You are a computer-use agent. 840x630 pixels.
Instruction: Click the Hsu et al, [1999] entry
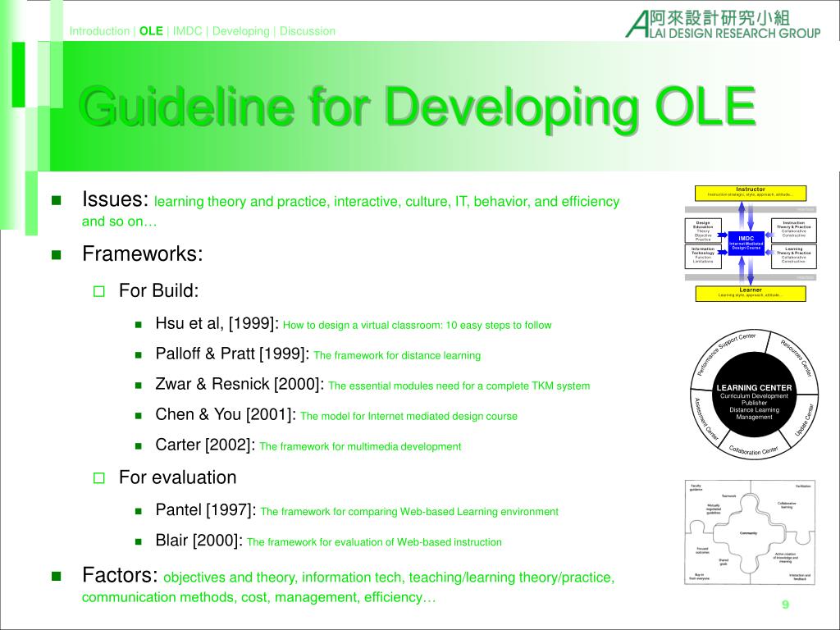click(x=217, y=323)
